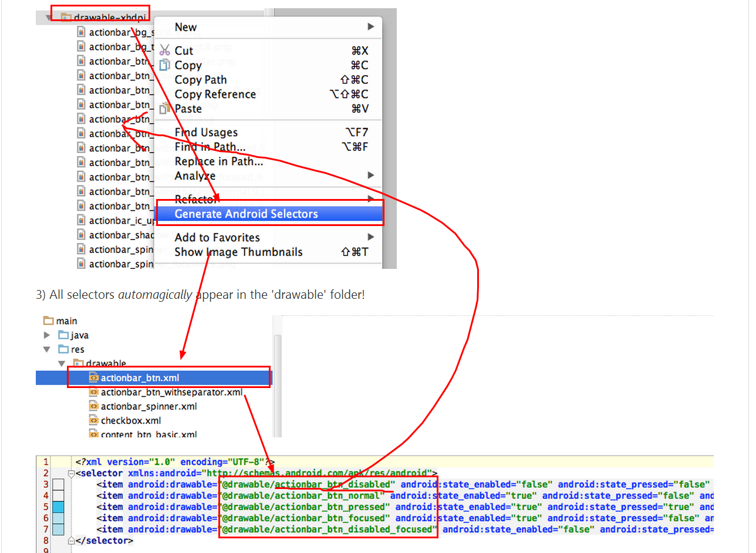The width and height of the screenshot is (756, 553).
Task: Choose Show Image Thumbnails
Action: pyautogui.click(x=239, y=252)
